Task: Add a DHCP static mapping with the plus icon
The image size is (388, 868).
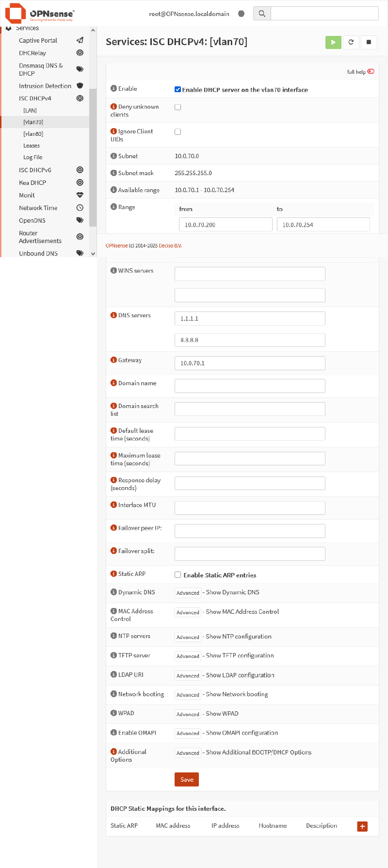Action: tap(362, 826)
